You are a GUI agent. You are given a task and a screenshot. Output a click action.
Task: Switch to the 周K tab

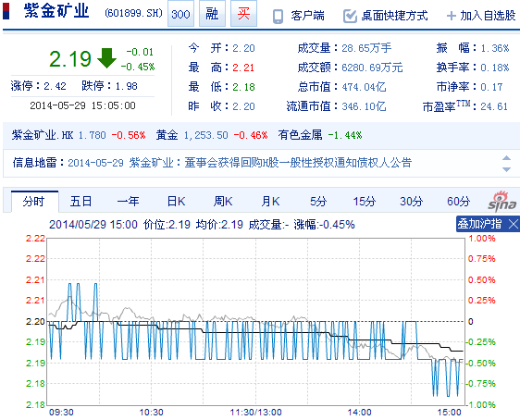223,202
